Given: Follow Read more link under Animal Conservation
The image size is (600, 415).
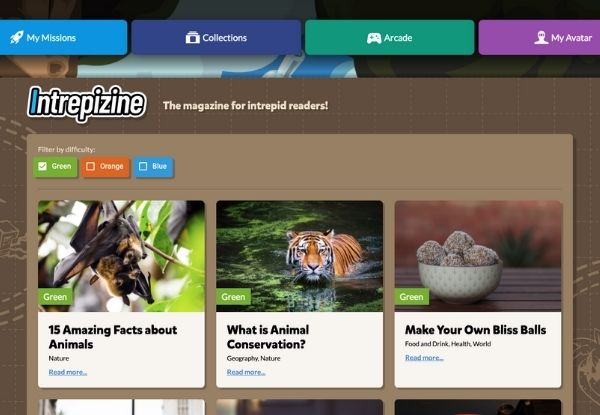Looking at the screenshot, I should coord(246,372).
